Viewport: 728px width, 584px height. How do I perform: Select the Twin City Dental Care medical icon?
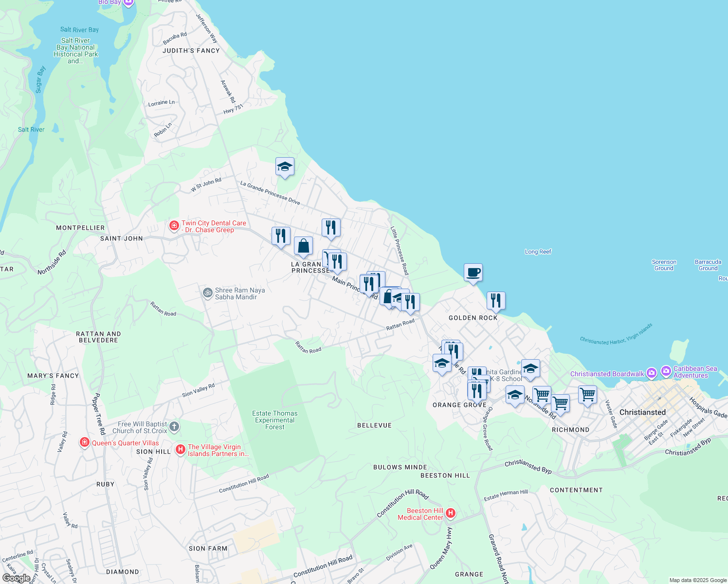[x=174, y=226]
